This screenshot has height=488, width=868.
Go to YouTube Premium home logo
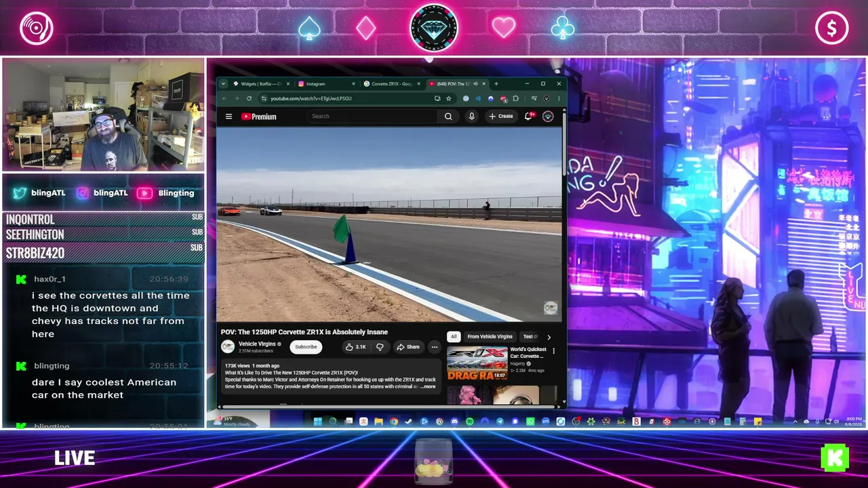pyautogui.click(x=258, y=117)
